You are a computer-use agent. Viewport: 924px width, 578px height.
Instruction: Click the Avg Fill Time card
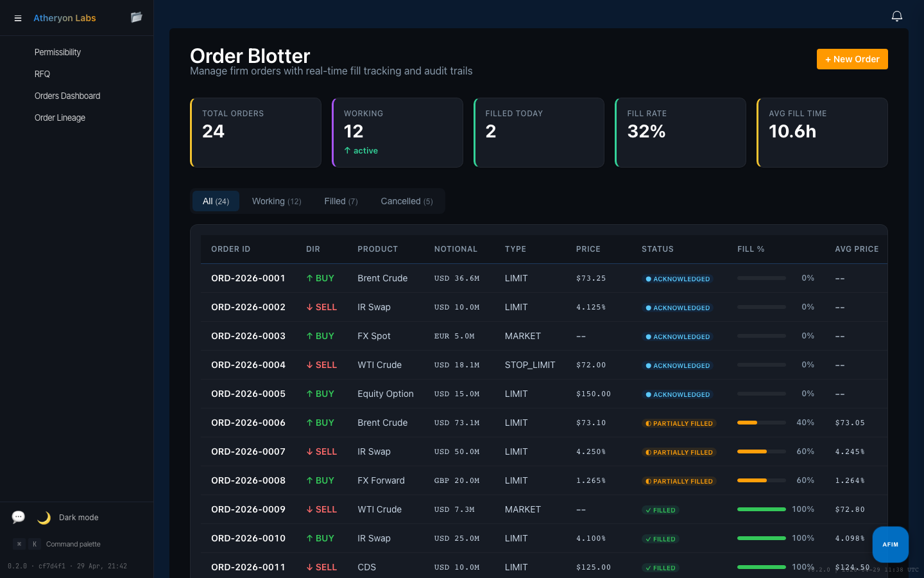(822, 132)
